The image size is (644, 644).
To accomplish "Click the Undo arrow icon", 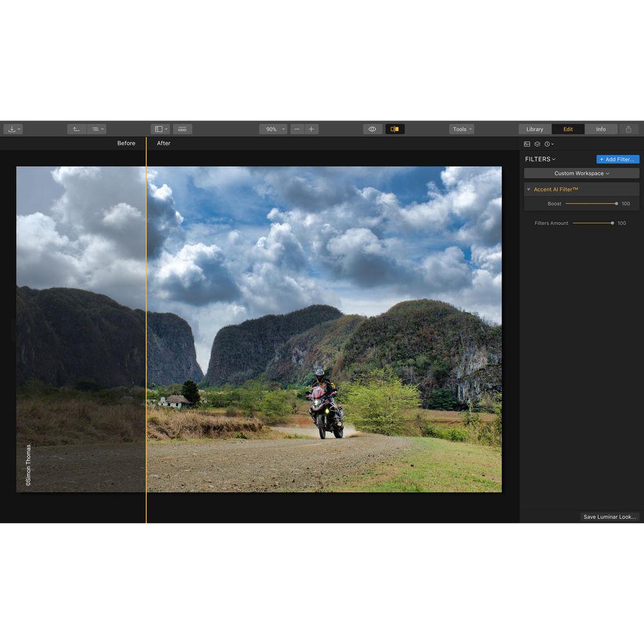I will tap(77, 129).
